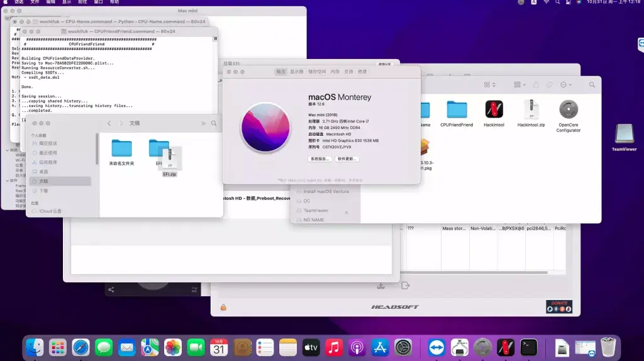Open Calendar from the Dock
644x361 pixels.
coord(219,348)
